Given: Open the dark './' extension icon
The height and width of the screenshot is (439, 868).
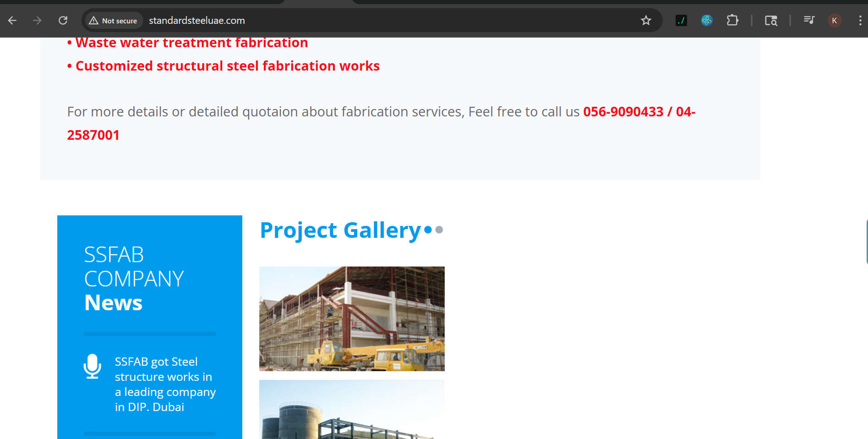Looking at the screenshot, I should (x=681, y=20).
